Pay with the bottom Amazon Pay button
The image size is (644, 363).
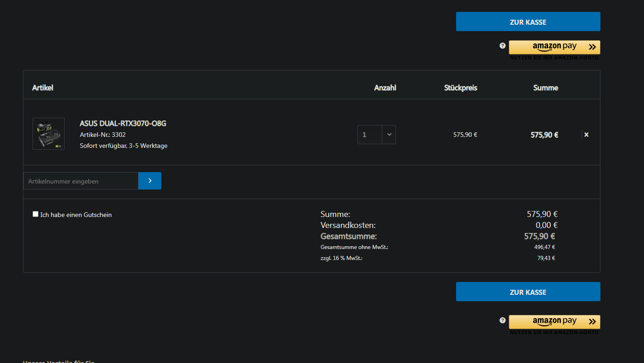coord(554,322)
